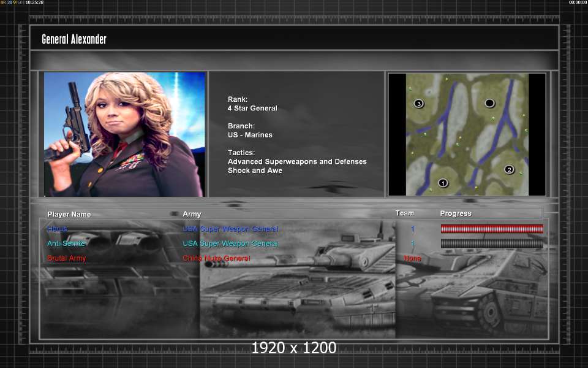The height and width of the screenshot is (368, 588).
Task: Click Advanced Superweapons and Defenses text
Action: (297, 161)
